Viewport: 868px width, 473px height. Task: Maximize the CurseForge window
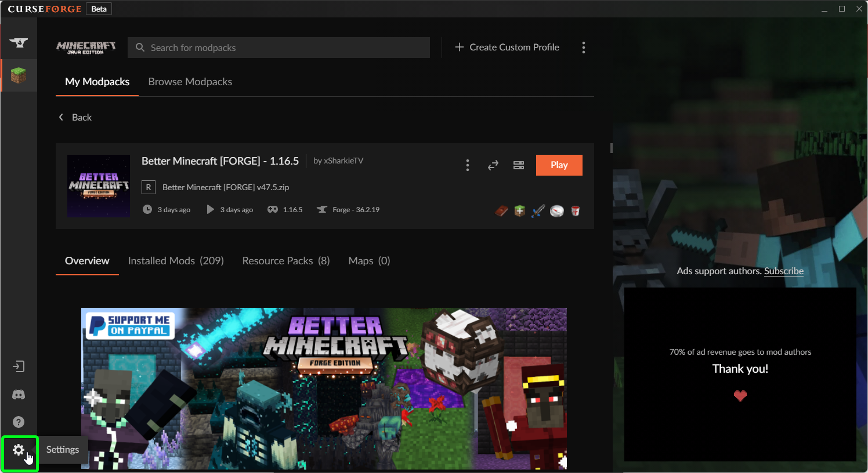[x=842, y=9]
